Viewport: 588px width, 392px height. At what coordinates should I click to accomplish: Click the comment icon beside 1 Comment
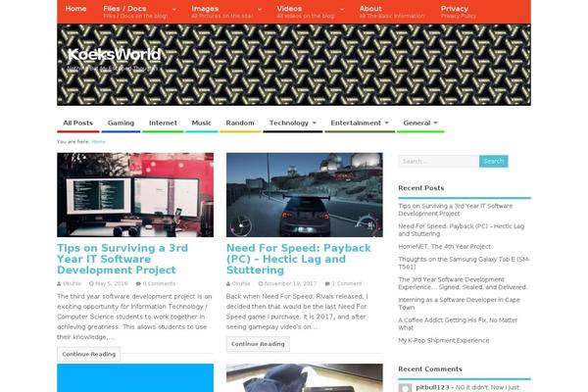pos(327,284)
